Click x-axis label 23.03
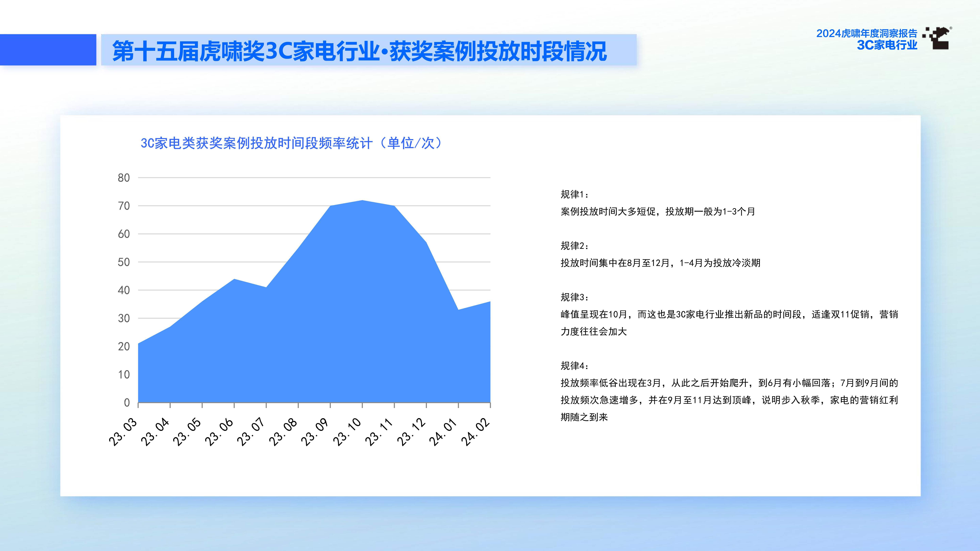This screenshot has height=551, width=980. [123, 432]
